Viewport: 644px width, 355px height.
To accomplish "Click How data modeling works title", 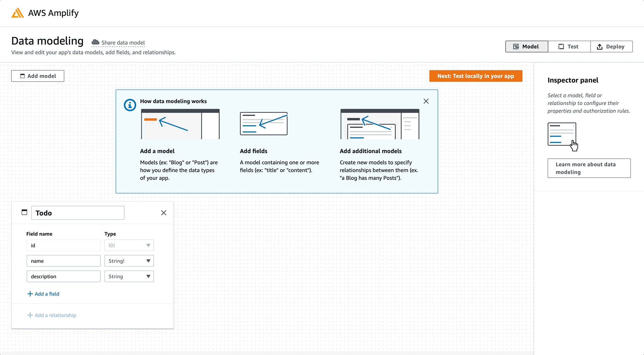I will (173, 101).
